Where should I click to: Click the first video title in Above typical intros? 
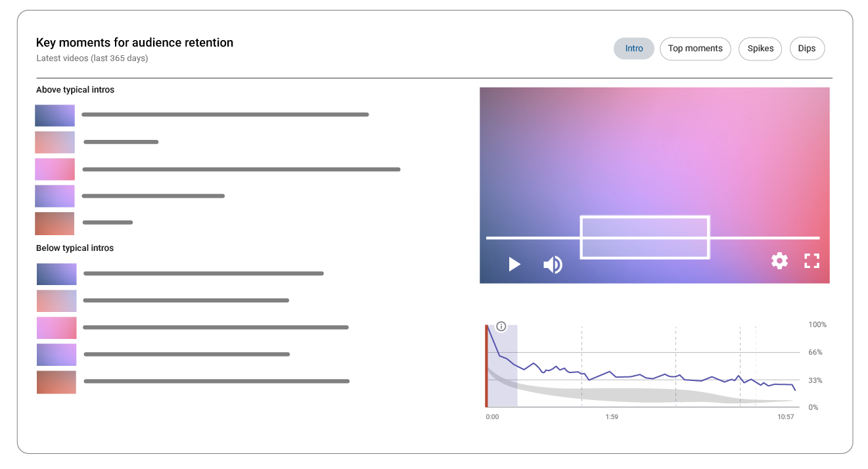pos(225,114)
